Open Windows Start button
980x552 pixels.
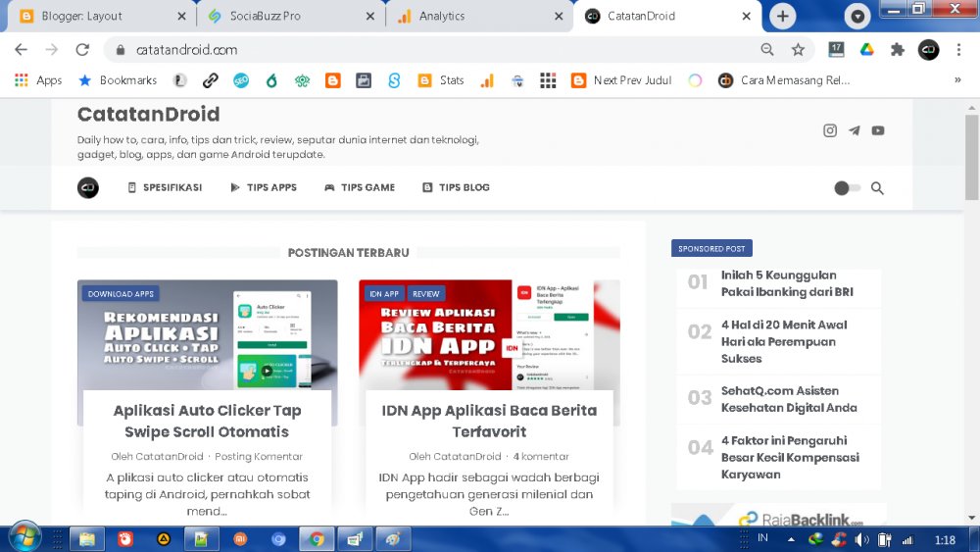click(25, 537)
